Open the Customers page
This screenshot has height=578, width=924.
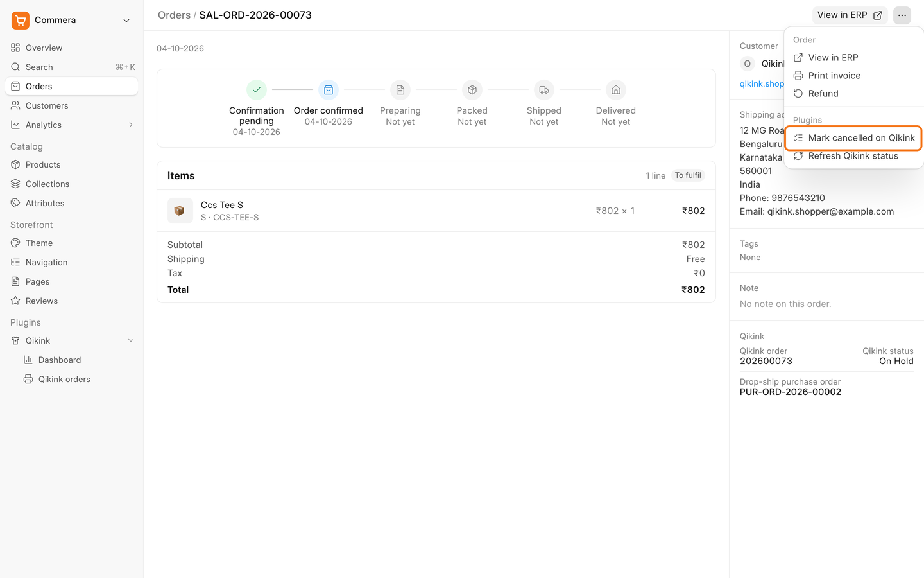71,105
